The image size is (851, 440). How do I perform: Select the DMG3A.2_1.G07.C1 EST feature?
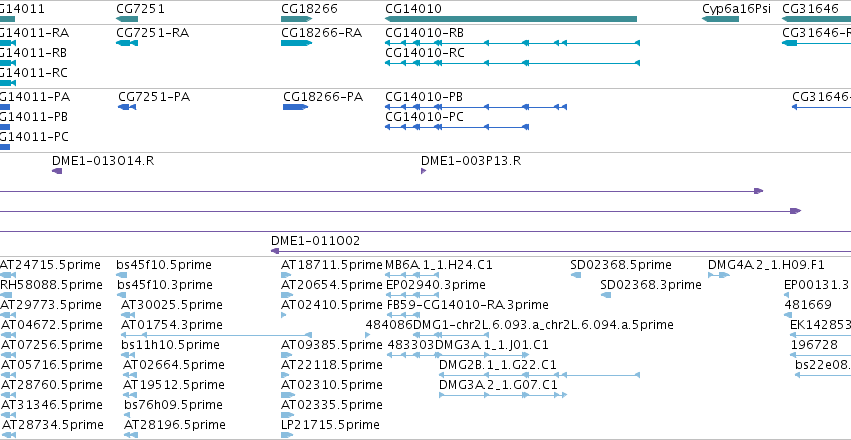[x=503, y=395]
